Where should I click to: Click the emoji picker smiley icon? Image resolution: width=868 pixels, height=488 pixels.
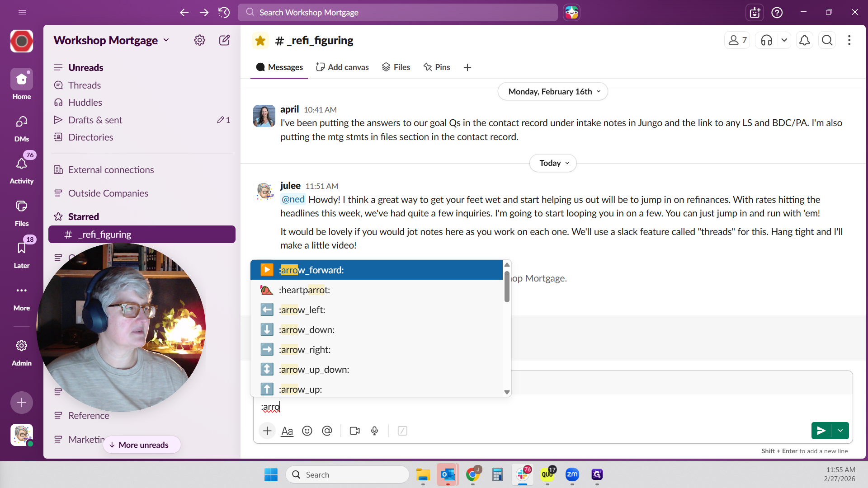point(307,431)
